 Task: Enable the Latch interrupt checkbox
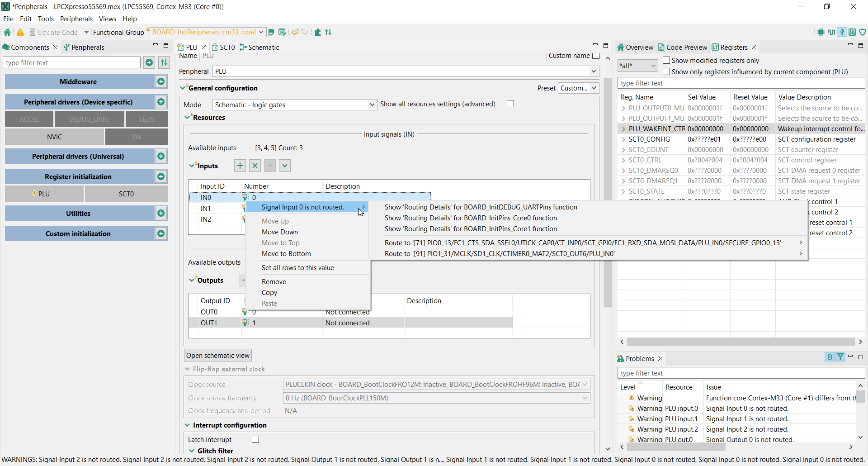(255, 439)
